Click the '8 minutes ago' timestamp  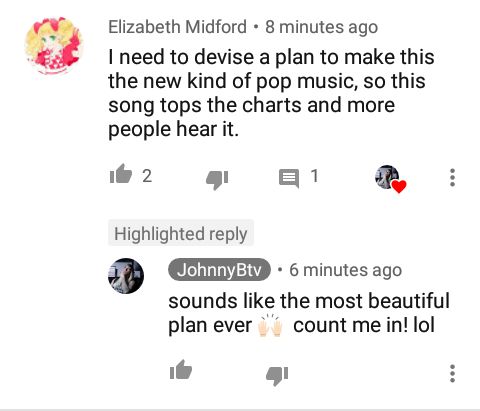pyautogui.click(x=321, y=27)
